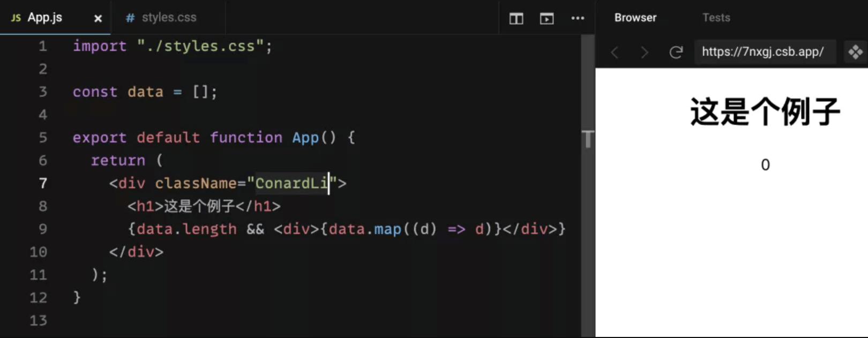Click the browser back arrow
Image resolution: width=868 pixels, height=338 pixels.
point(615,52)
